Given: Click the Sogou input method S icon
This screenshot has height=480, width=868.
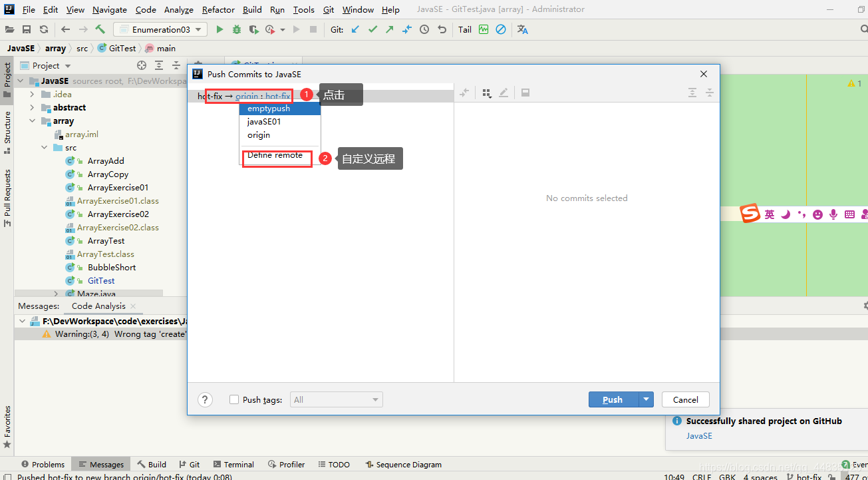Looking at the screenshot, I should click(750, 214).
